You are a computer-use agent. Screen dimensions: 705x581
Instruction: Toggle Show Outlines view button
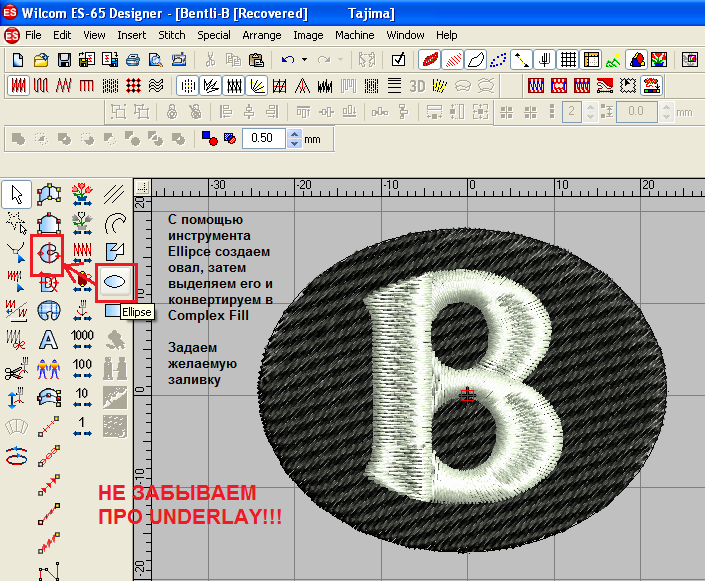pyautogui.click(x=476, y=60)
